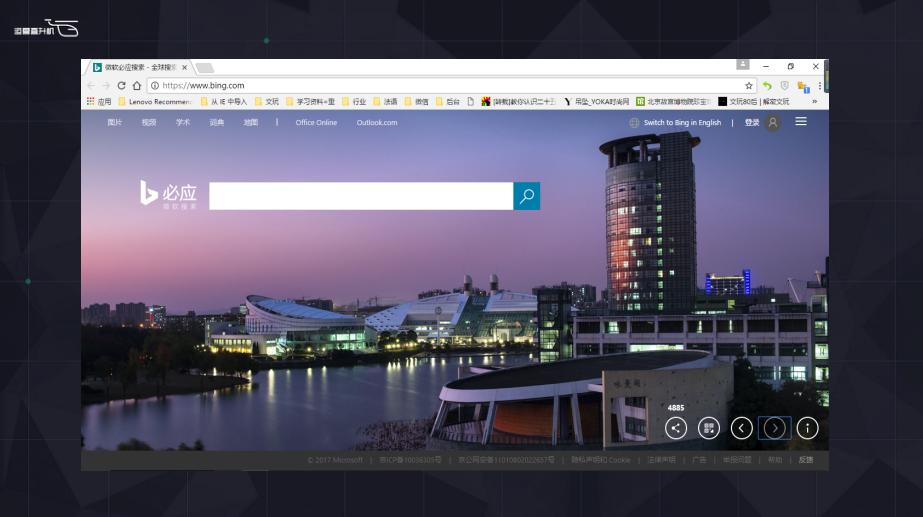Click the site info icon in address bar

(154, 85)
